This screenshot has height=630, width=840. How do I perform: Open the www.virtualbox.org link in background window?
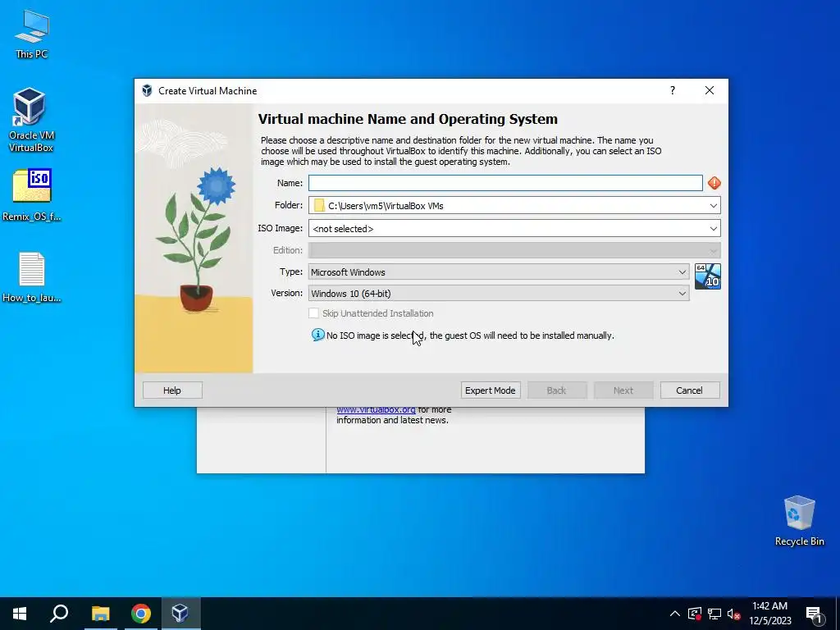(x=376, y=410)
